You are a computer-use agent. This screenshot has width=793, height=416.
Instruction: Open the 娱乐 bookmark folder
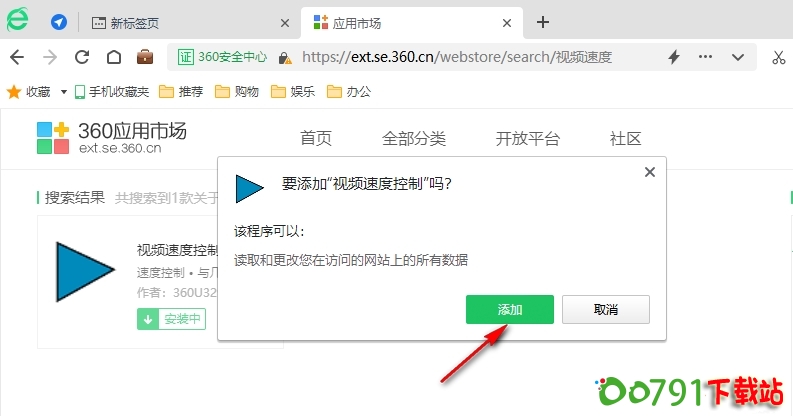point(293,91)
